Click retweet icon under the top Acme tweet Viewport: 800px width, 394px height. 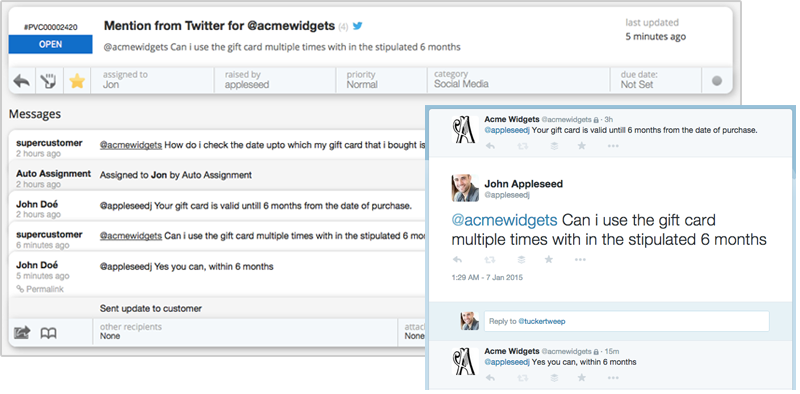[523, 146]
